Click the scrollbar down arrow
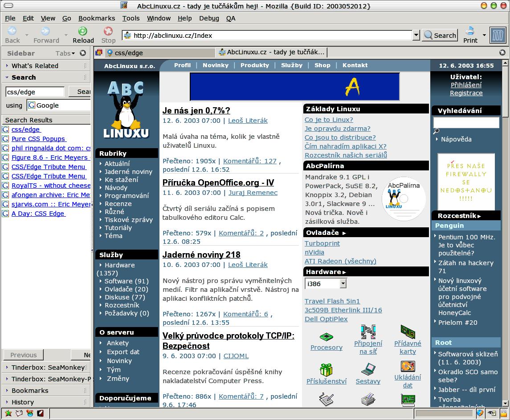This screenshot has height=420, width=510. tap(505, 404)
